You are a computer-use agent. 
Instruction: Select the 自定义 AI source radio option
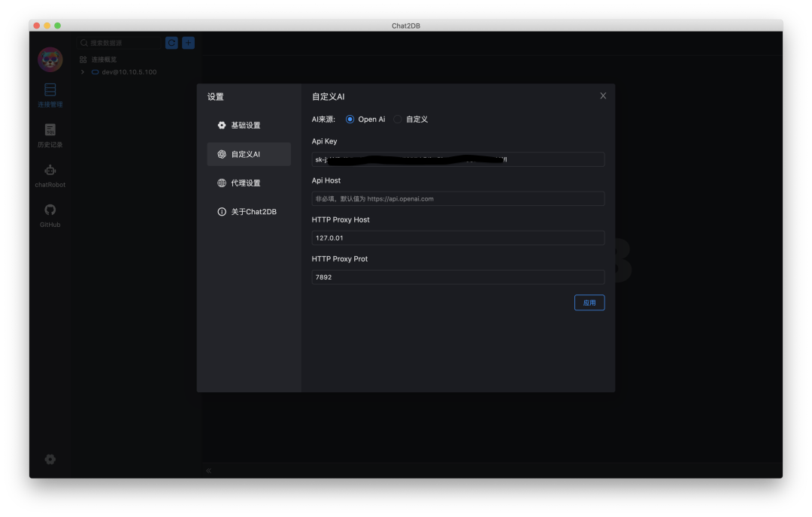click(397, 119)
